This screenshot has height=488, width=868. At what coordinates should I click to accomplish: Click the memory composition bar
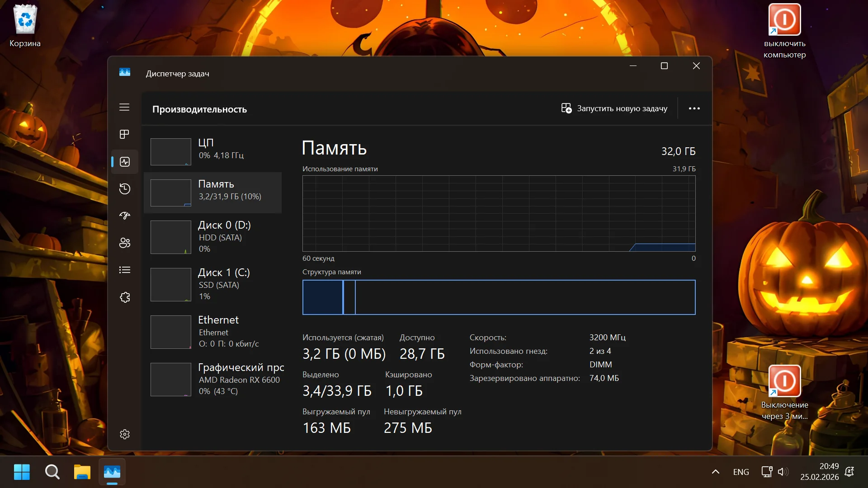499,297
